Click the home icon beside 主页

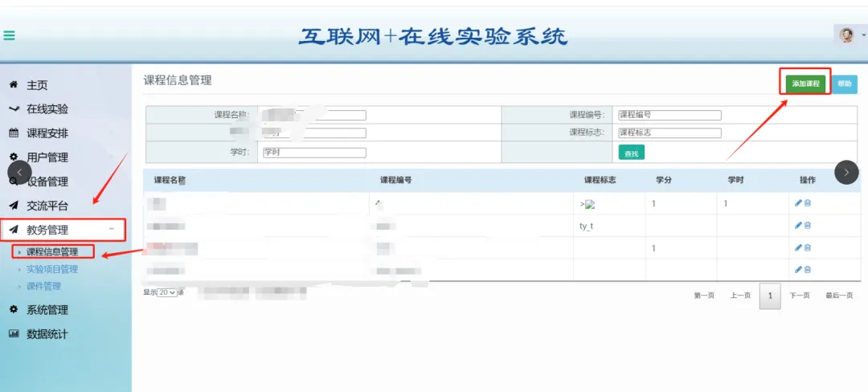coord(14,84)
